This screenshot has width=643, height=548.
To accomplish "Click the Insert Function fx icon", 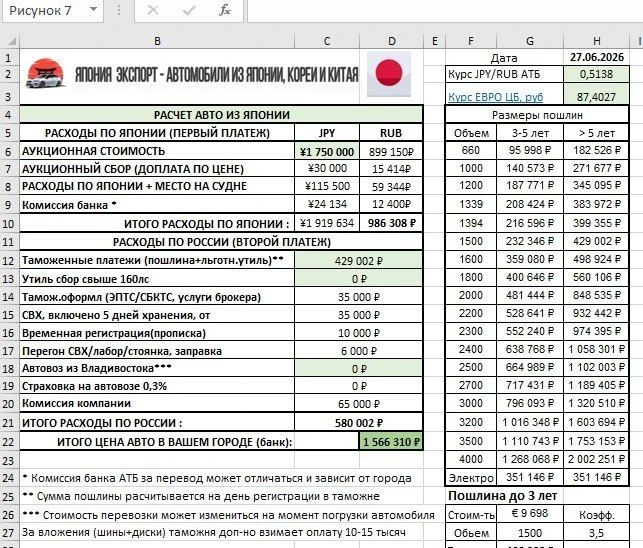I will tap(225, 10).
